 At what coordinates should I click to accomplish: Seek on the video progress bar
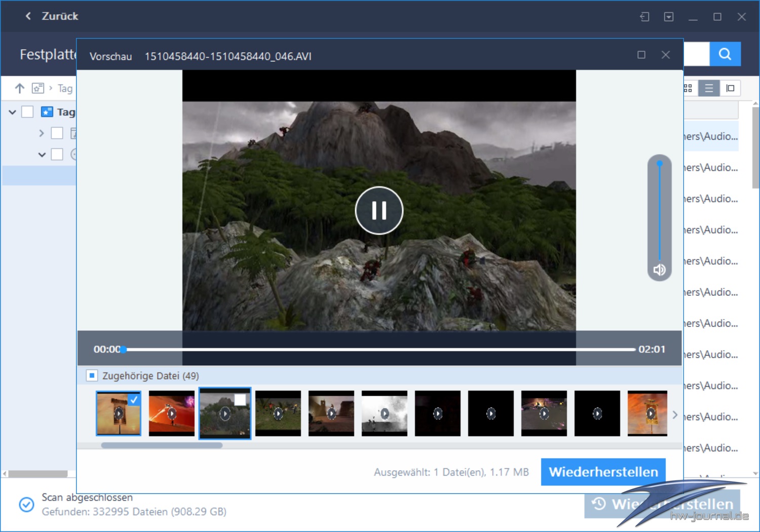tap(379, 349)
